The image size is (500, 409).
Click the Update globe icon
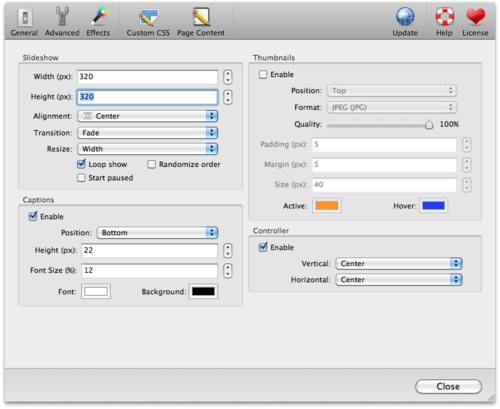(x=405, y=22)
